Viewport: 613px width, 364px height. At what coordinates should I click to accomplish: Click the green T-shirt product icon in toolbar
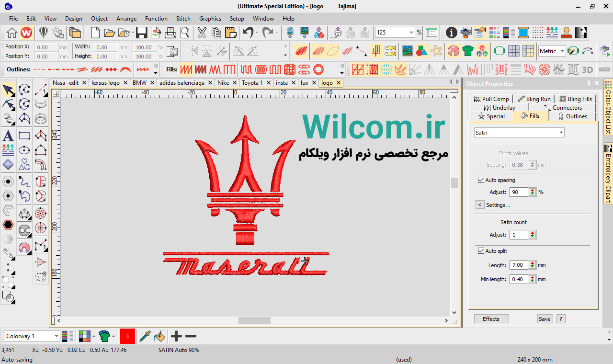pyautogui.click(x=467, y=51)
